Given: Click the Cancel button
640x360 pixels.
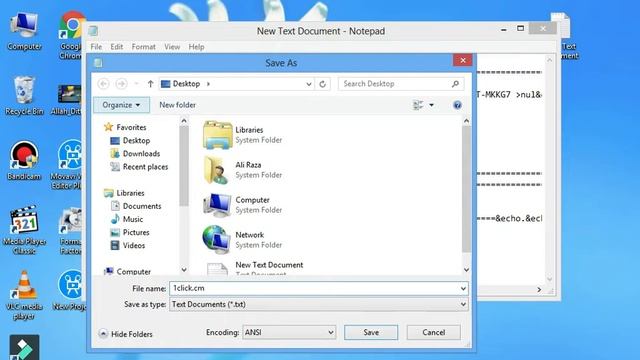Looking at the screenshot, I should [433, 332].
